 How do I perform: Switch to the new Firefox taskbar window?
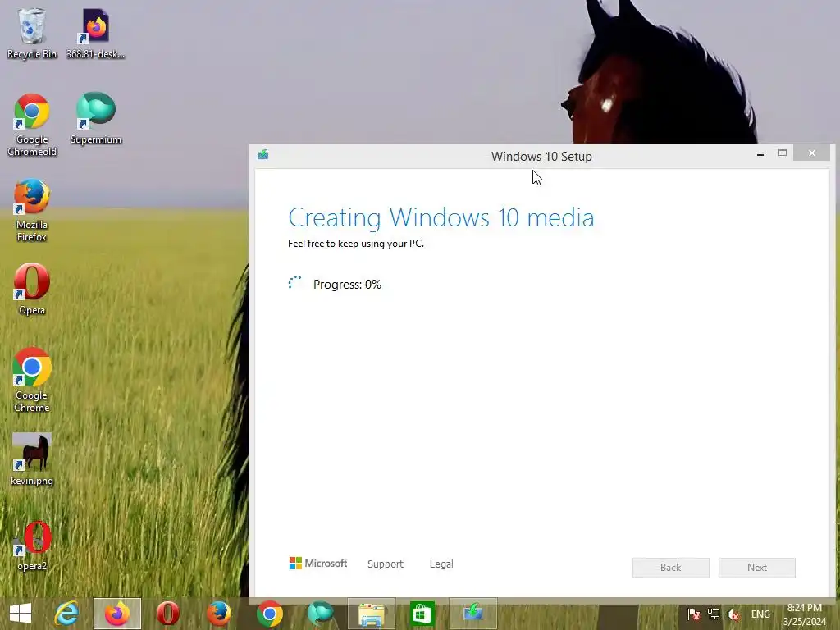(116, 614)
